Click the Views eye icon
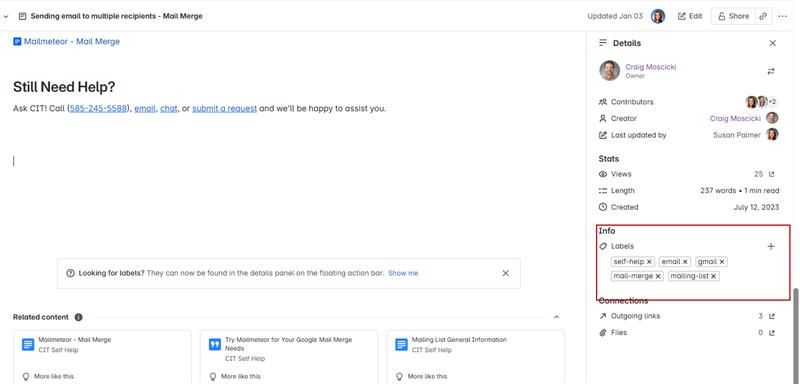Image resolution: width=800 pixels, height=384 pixels. click(x=603, y=174)
